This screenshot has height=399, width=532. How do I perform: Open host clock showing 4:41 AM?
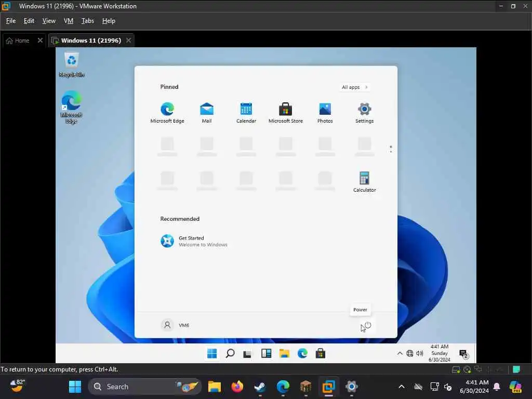coord(474,387)
